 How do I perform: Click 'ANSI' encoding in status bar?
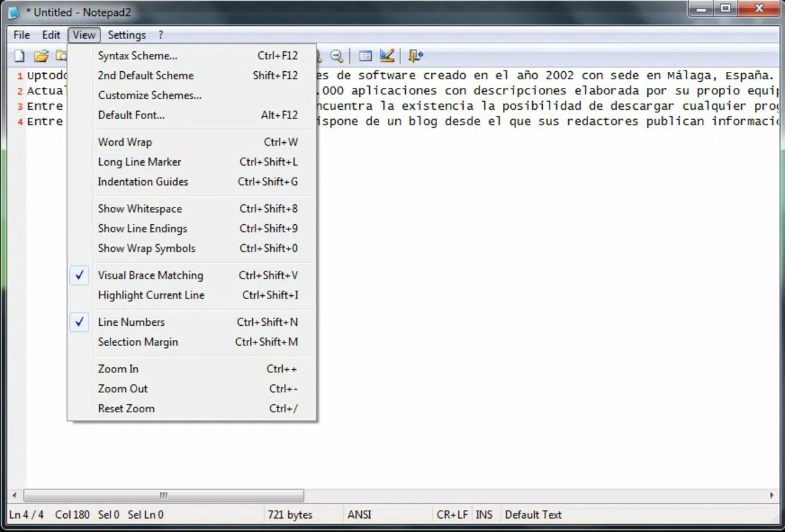tap(359, 515)
